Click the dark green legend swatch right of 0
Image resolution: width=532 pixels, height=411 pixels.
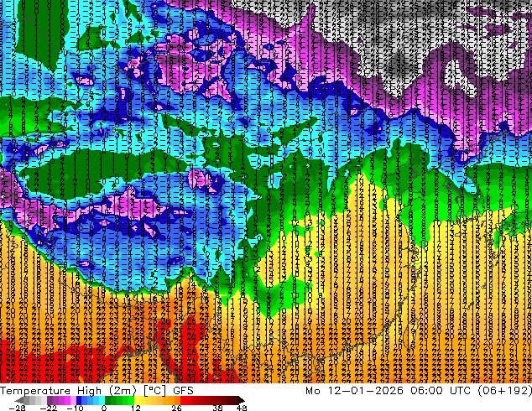click(108, 400)
